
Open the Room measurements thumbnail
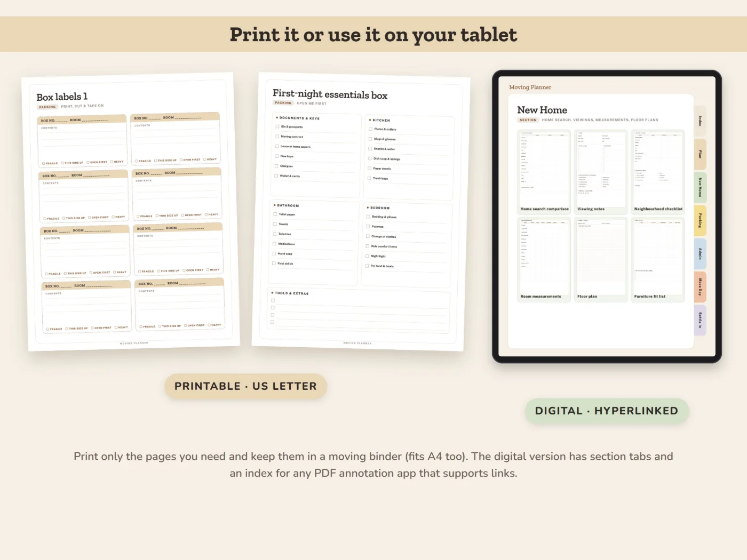click(x=544, y=259)
